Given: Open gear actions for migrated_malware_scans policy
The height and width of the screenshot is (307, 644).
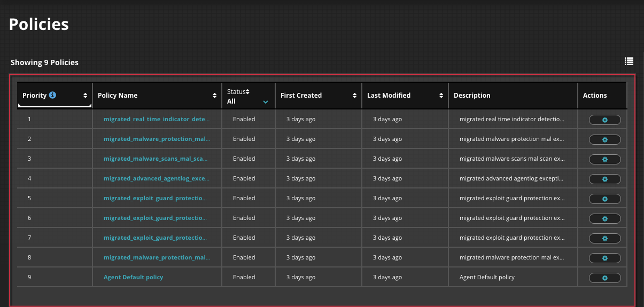Looking at the screenshot, I should coord(604,160).
